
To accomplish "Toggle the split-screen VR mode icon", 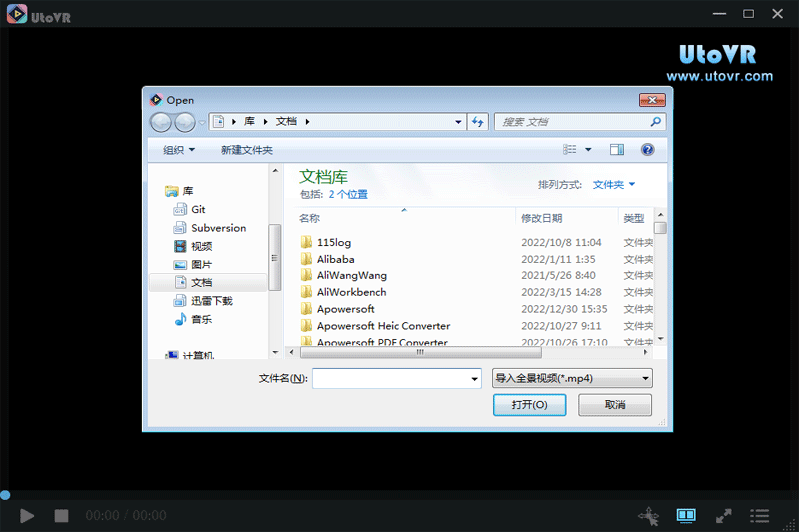I will point(686,516).
